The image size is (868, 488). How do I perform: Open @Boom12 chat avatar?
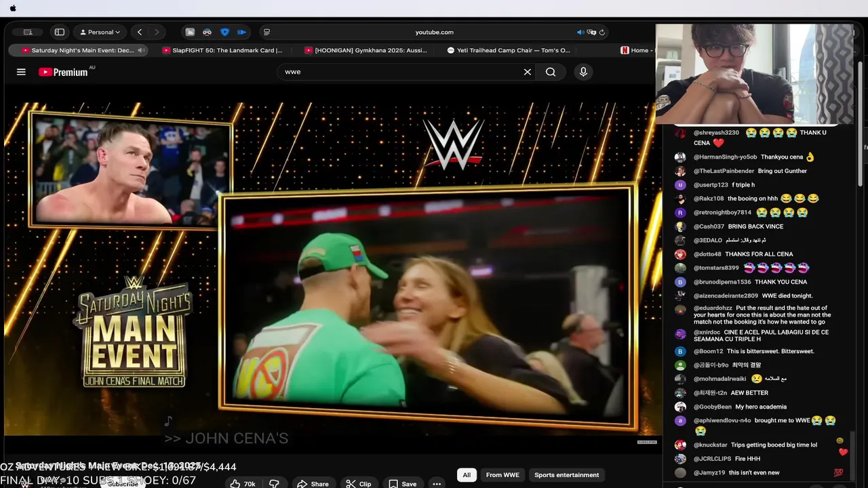680,351
